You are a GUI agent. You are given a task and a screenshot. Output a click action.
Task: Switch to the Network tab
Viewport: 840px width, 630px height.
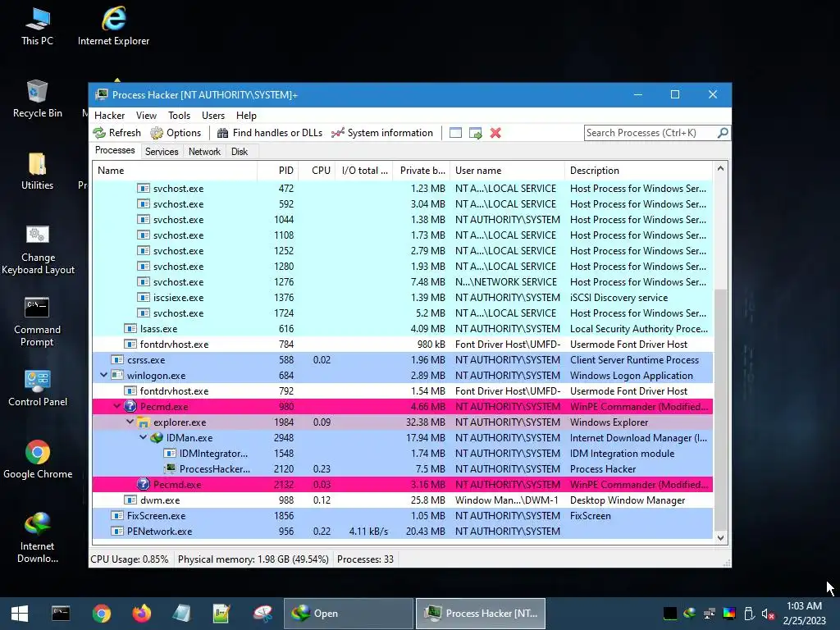click(x=204, y=152)
